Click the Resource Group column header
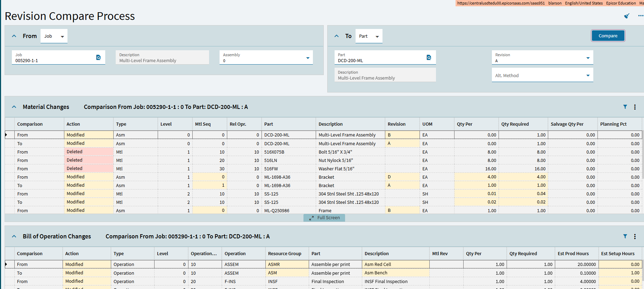The image size is (644, 289). [x=287, y=253]
